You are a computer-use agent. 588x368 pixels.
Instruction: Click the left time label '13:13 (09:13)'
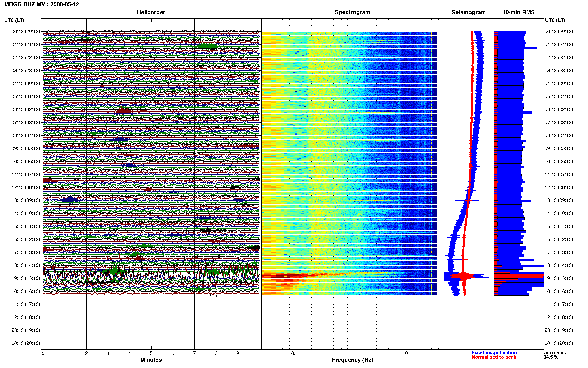26,200
